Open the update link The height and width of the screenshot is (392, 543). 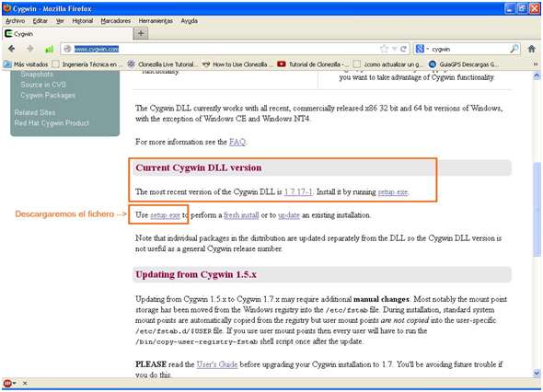click(289, 215)
